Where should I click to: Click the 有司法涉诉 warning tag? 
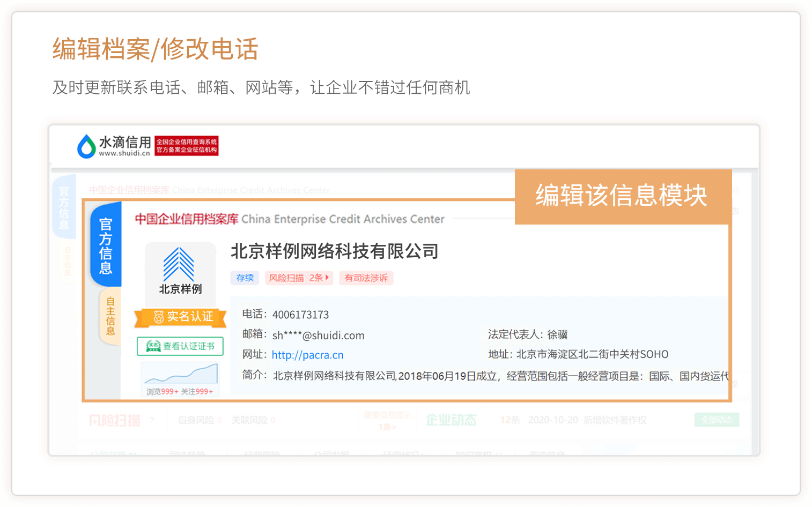click(366, 278)
